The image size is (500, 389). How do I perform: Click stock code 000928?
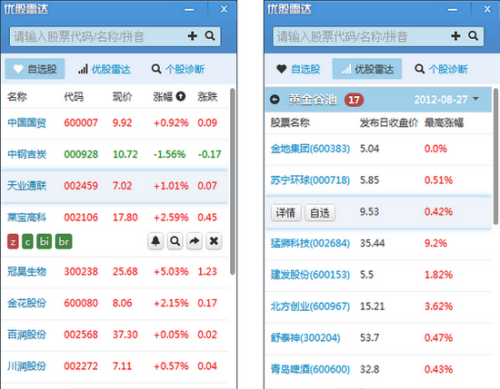81,154
